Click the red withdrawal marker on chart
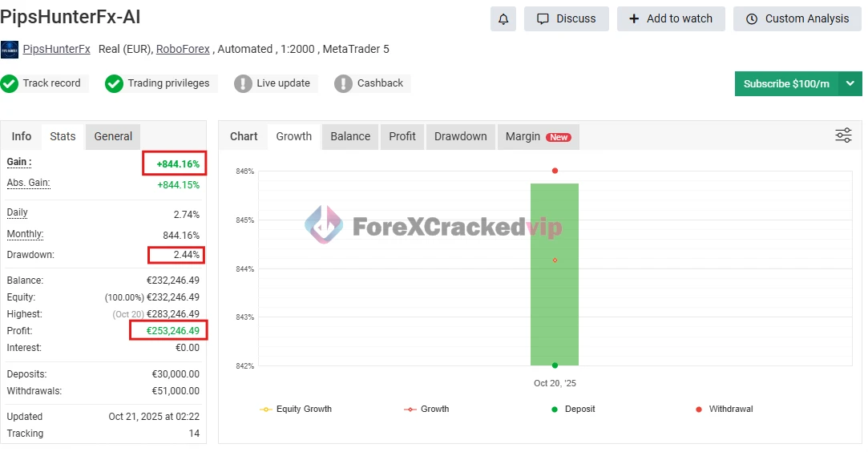Viewport: 868px width, 452px height. [x=555, y=171]
